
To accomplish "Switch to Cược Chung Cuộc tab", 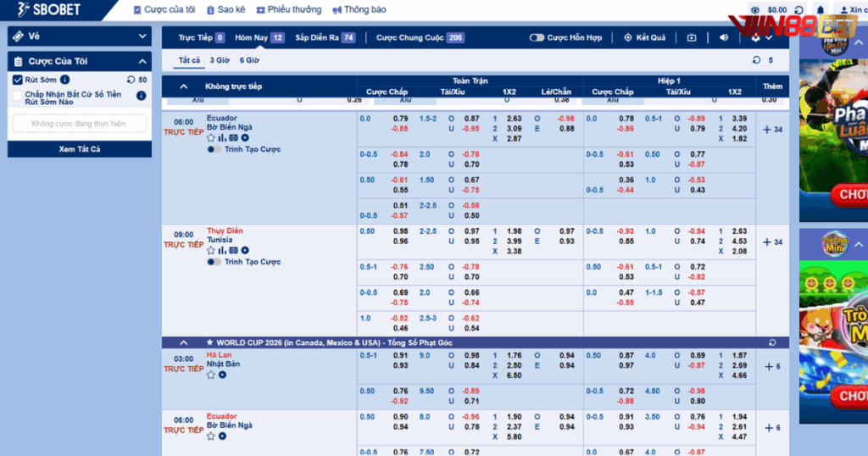I will coord(420,37).
